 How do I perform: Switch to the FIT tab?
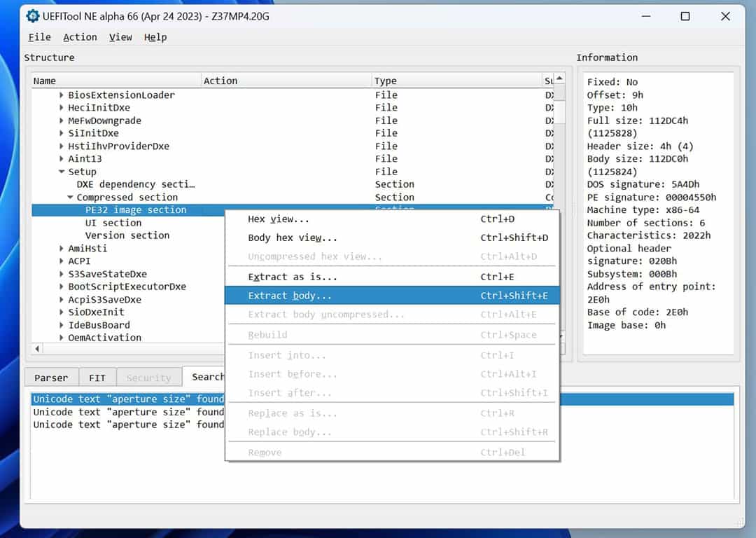tap(97, 378)
